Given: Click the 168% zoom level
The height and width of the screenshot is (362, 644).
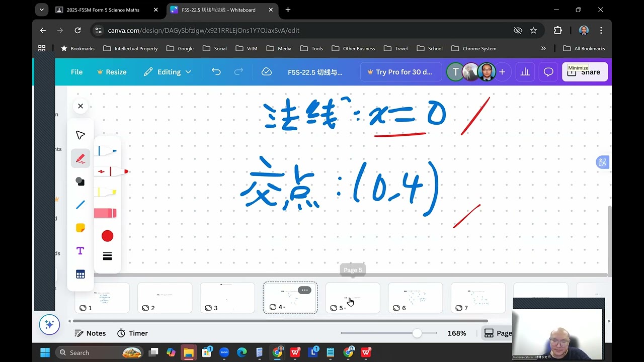Looking at the screenshot, I should click(457, 333).
